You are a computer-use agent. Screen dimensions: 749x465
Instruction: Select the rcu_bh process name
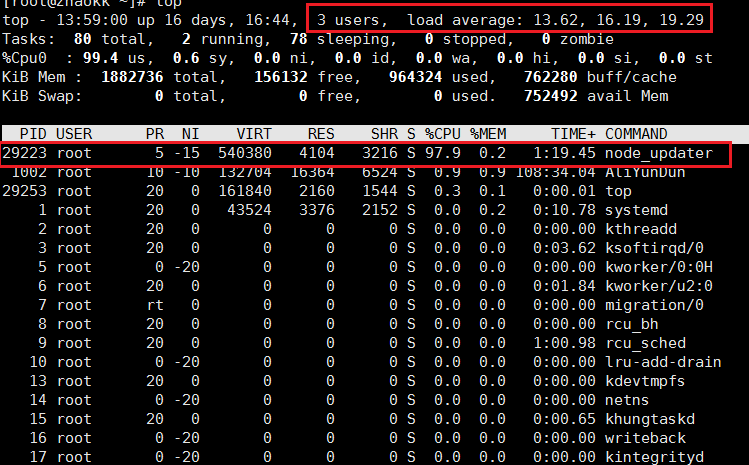631,324
